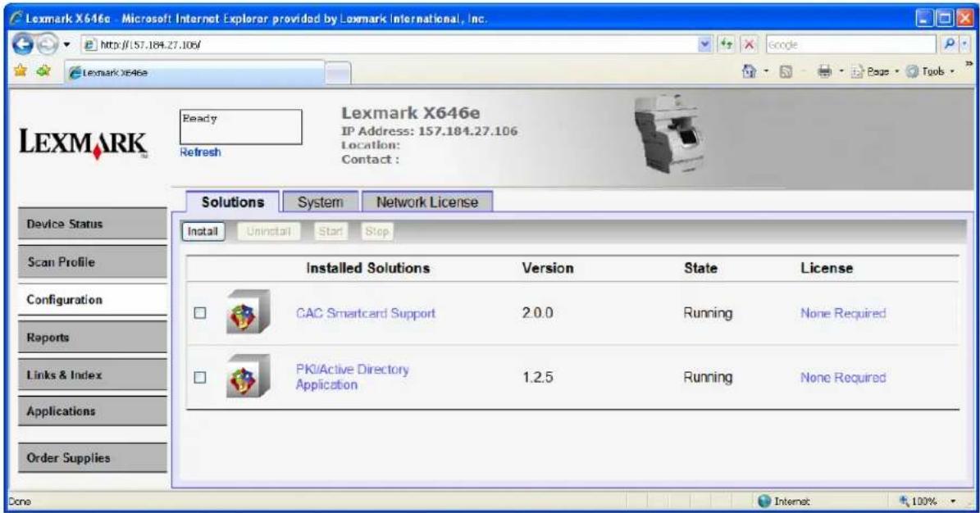Click inside the Google search box
This screenshot has width=980, height=513.
coord(851,44)
